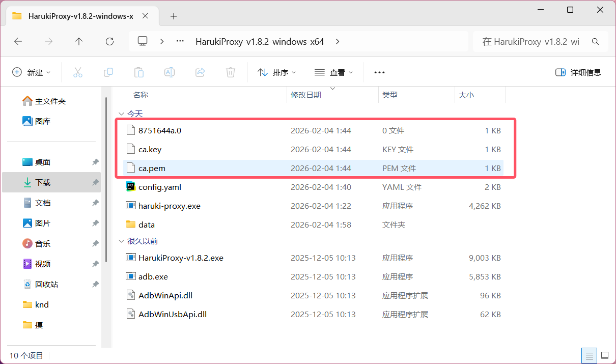Go up one folder level
The width and height of the screenshot is (616, 364).
[79, 42]
